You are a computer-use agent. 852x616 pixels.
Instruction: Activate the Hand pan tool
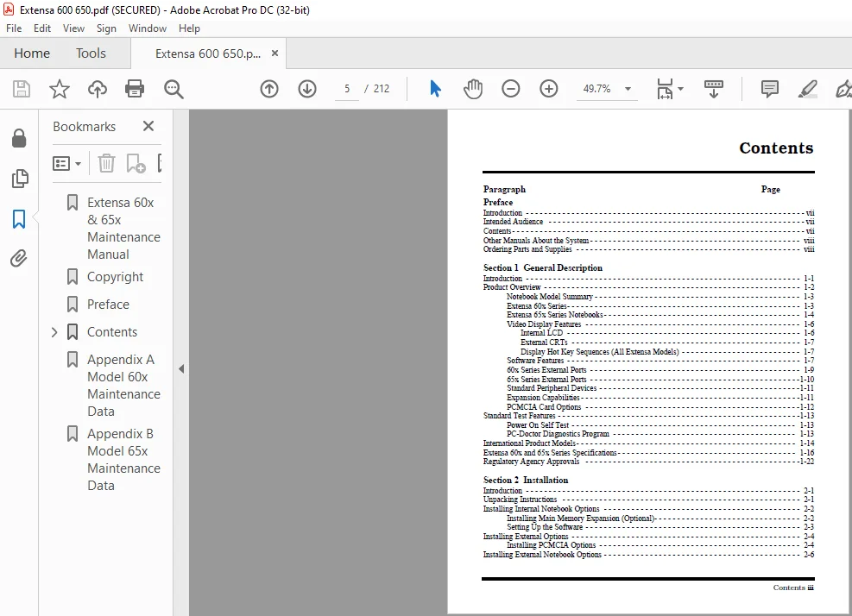(473, 89)
